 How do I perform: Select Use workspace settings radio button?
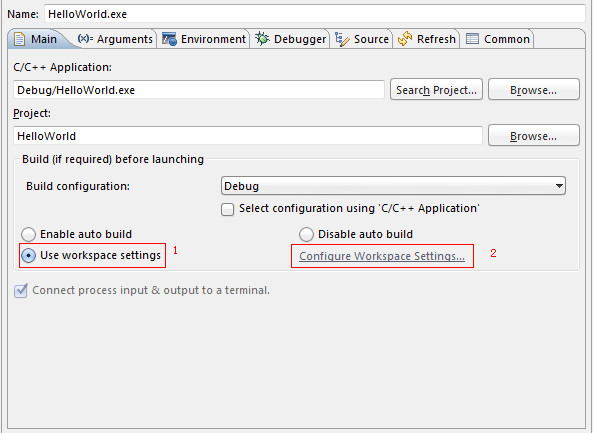(x=28, y=256)
